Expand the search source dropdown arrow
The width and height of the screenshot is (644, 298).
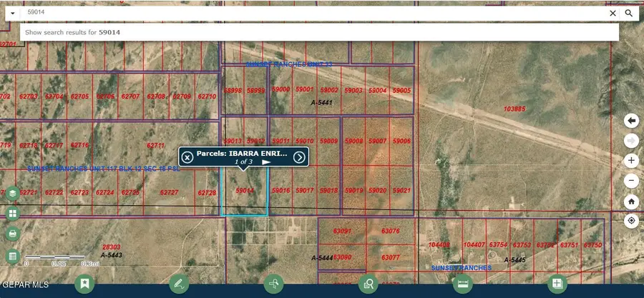(13, 13)
